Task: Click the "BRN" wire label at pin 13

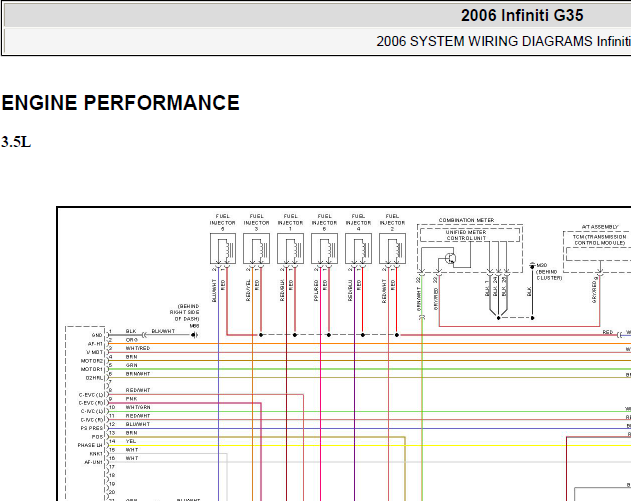Action: tap(131, 433)
